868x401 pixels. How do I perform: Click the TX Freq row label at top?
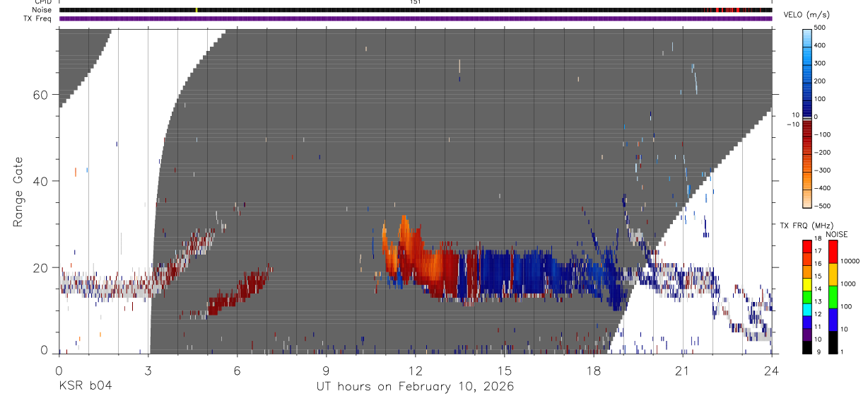[39, 18]
